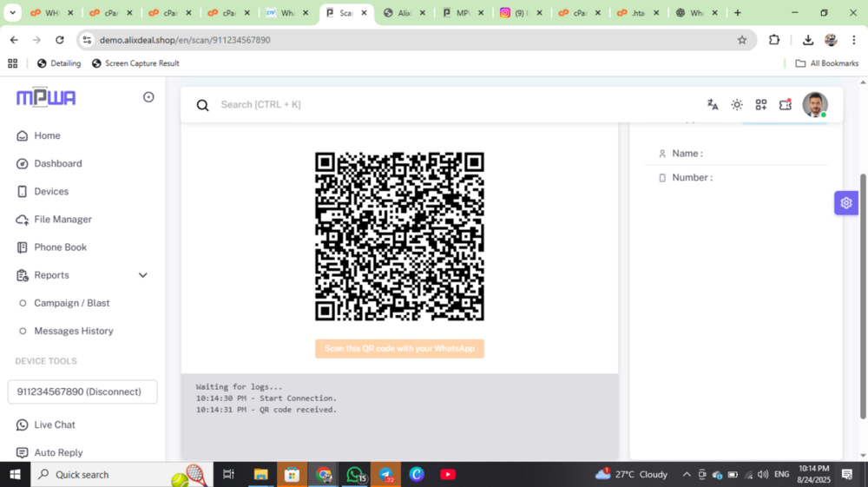Click the page vertical scrollbar
Image resolution: width=868 pixels, height=487 pixels.
pos(863,296)
